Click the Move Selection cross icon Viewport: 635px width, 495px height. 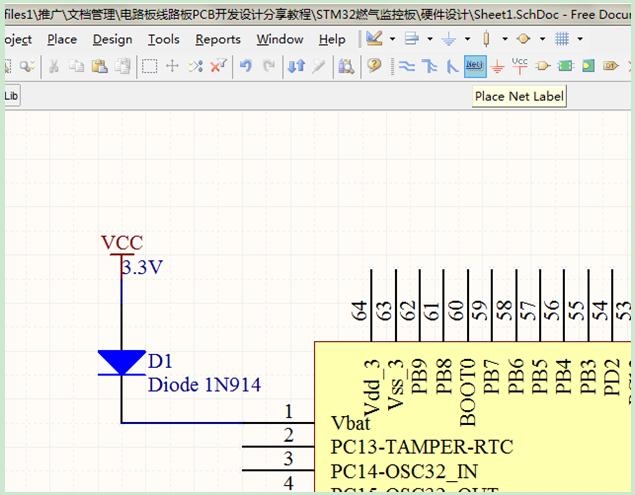(172, 66)
